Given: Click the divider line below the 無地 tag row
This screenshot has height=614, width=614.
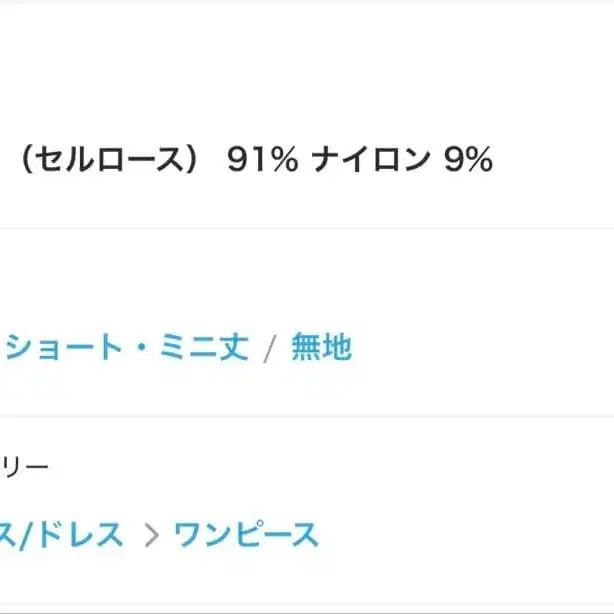Looking at the screenshot, I should [x=307, y=416].
